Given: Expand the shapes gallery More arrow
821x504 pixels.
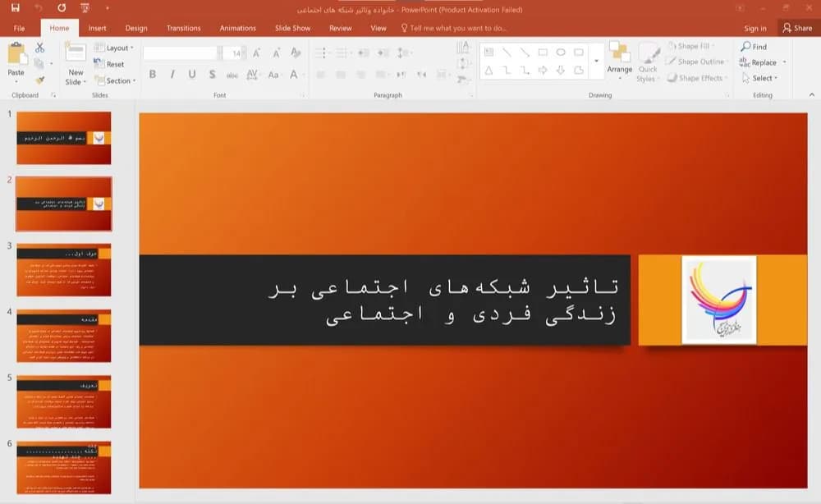Looking at the screenshot, I should [596, 62].
